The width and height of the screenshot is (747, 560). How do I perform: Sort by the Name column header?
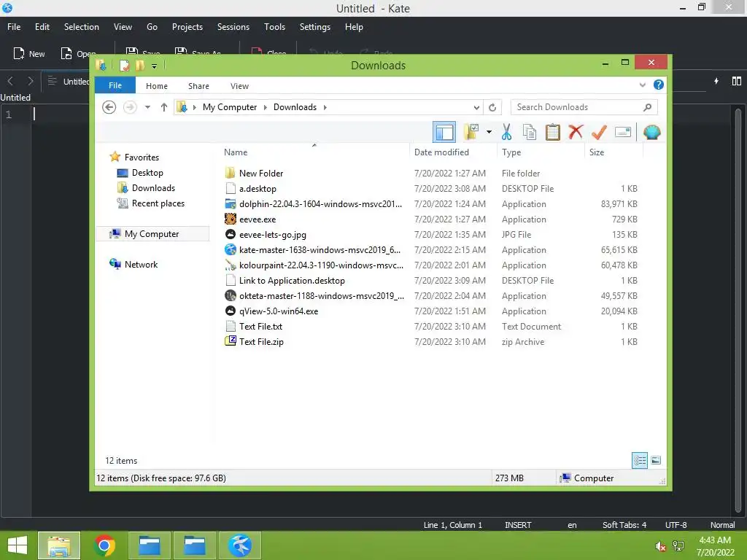pos(314,152)
